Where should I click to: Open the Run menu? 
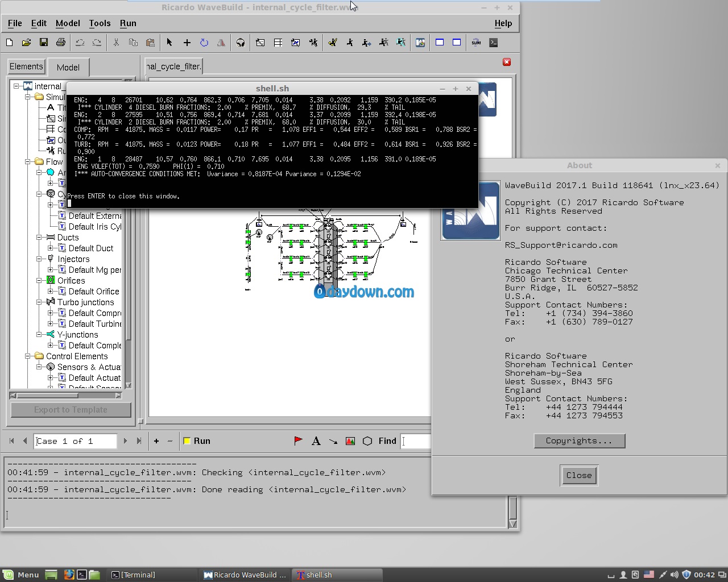coord(128,23)
